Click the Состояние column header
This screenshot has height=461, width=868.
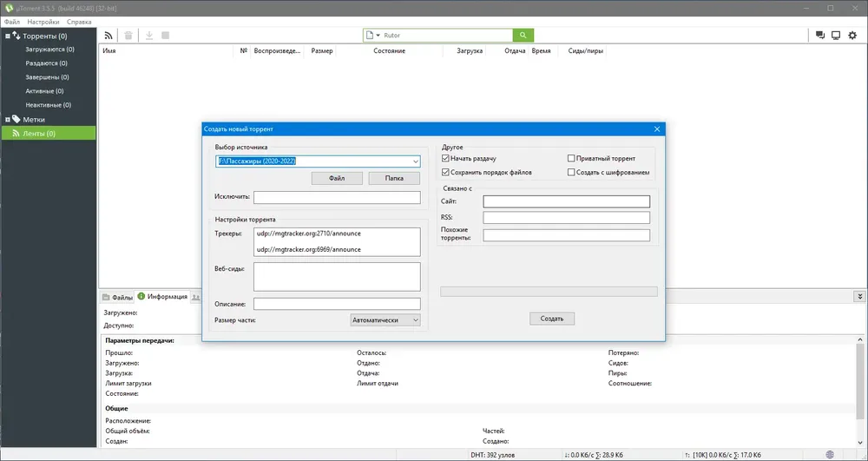tap(389, 51)
